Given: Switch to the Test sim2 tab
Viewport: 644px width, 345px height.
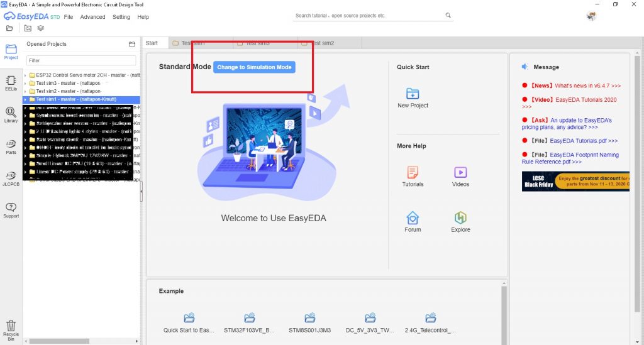Looking at the screenshot, I should (x=330, y=43).
